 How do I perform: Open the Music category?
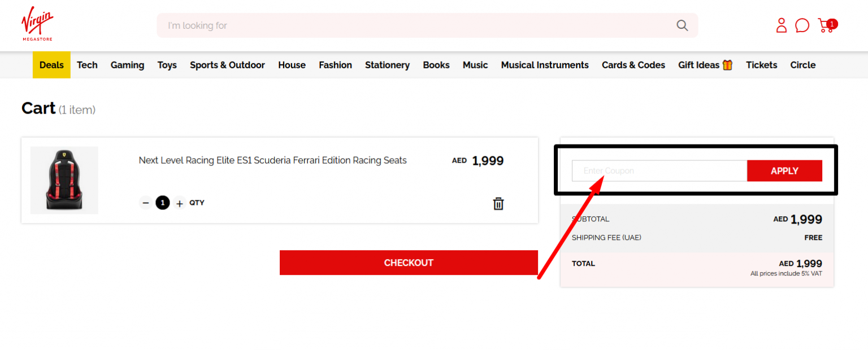click(x=475, y=64)
